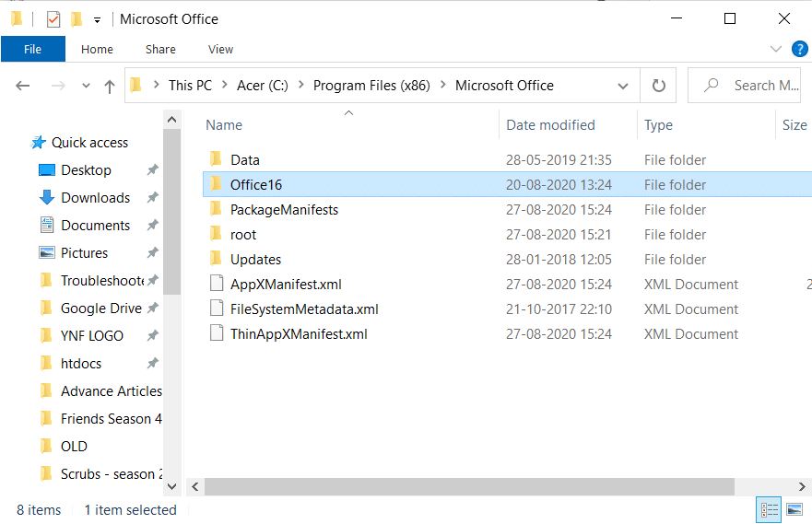This screenshot has height=524, width=812.
Task: Open Scrubs - season folder in sidebar
Action: pyautogui.click(x=112, y=474)
